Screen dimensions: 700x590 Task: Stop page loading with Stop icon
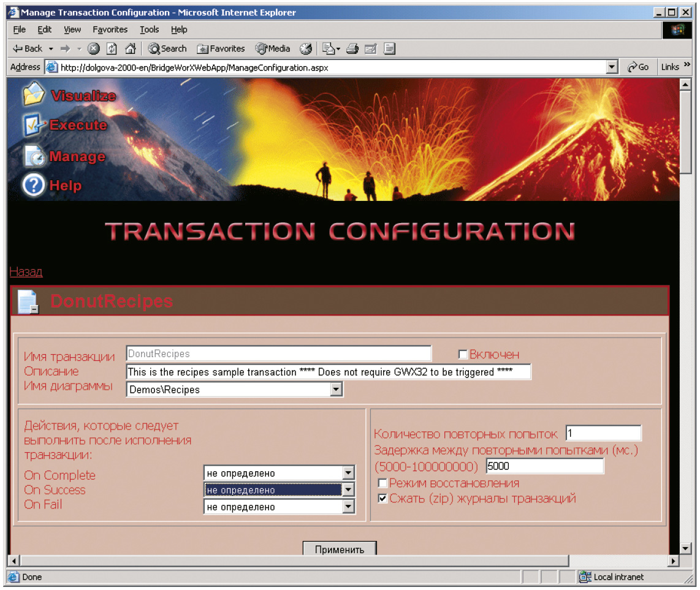(x=93, y=48)
